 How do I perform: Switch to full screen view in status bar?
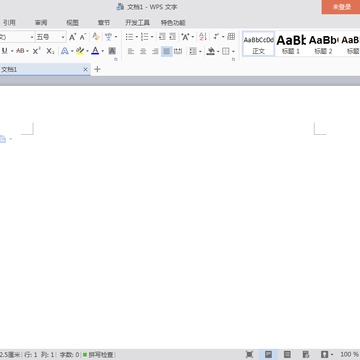click(249, 354)
